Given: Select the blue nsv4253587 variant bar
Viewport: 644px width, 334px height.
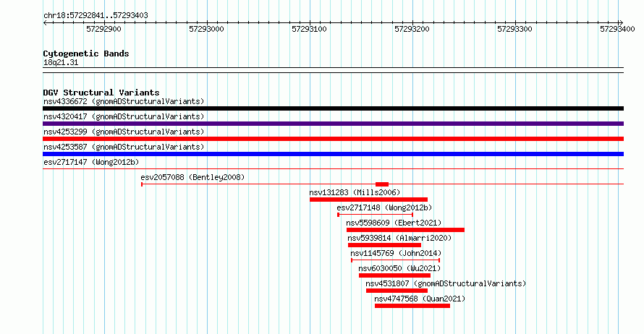Looking at the screenshot, I should (x=333, y=154).
